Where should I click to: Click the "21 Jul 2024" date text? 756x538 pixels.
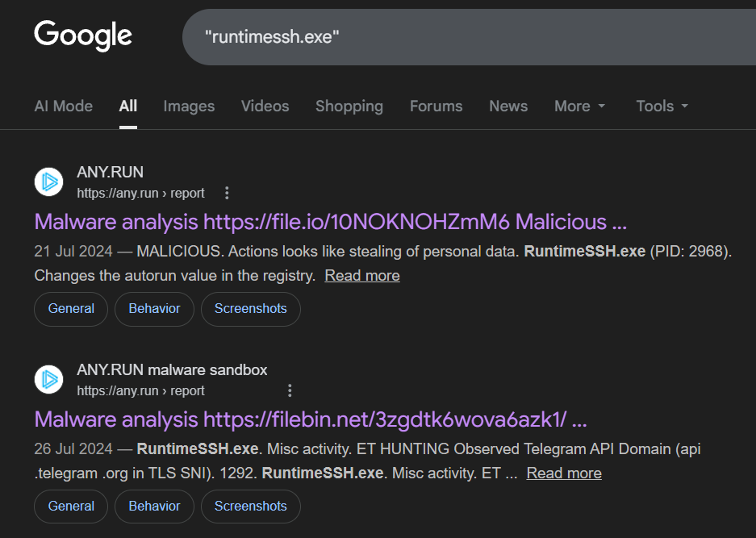pyautogui.click(x=73, y=251)
